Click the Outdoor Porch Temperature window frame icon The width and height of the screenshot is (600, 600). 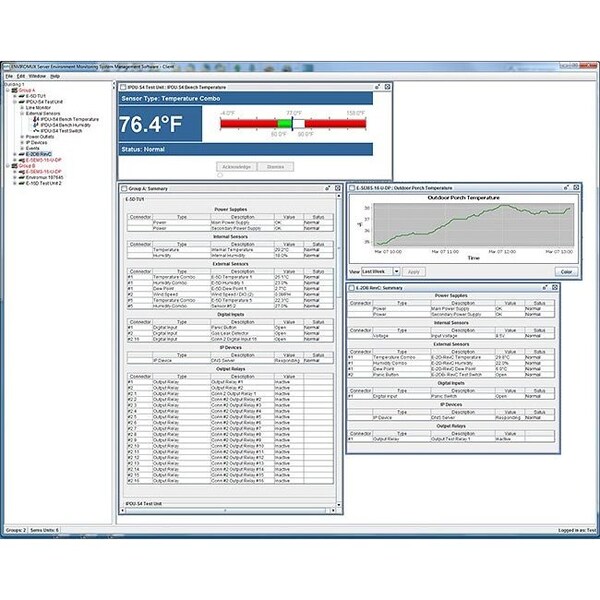[351, 187]
